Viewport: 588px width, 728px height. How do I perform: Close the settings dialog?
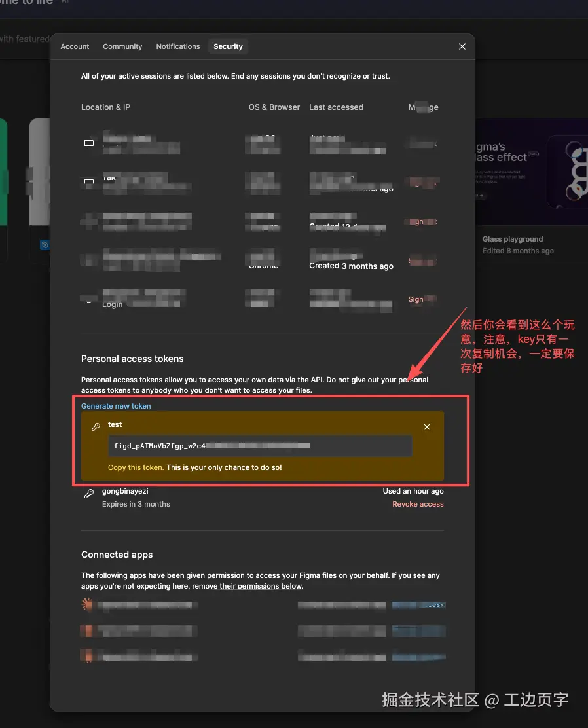462,46
